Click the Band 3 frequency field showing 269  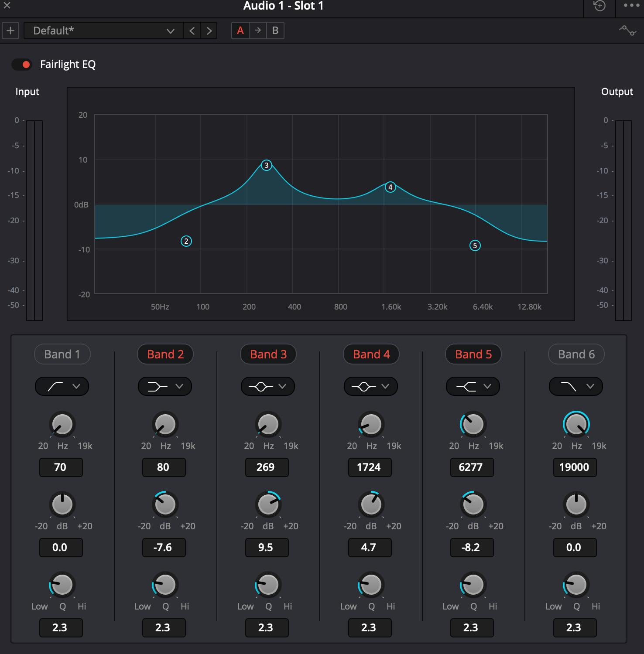(x=267, y=467)
